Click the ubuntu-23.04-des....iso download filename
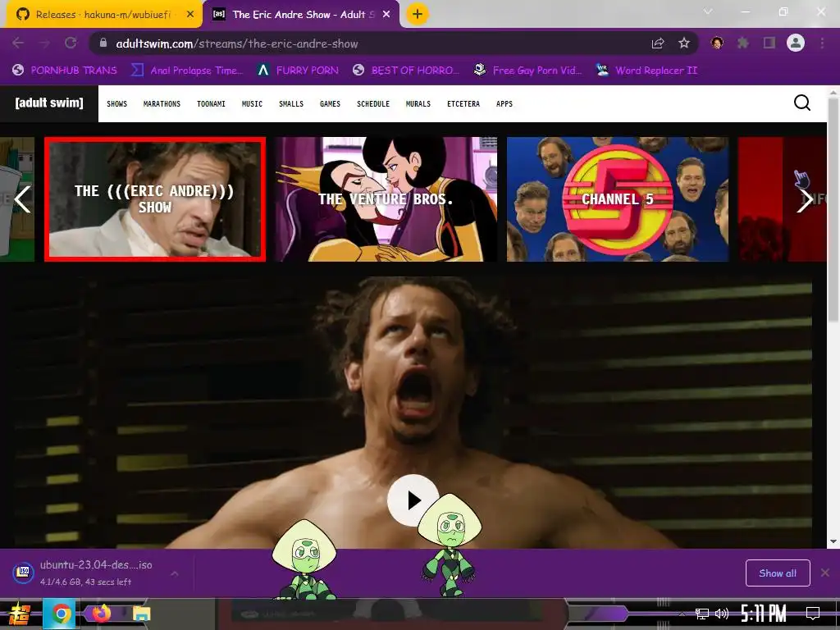Image resolution: width=840 pixels, height=630 pixels. (96, 564)
